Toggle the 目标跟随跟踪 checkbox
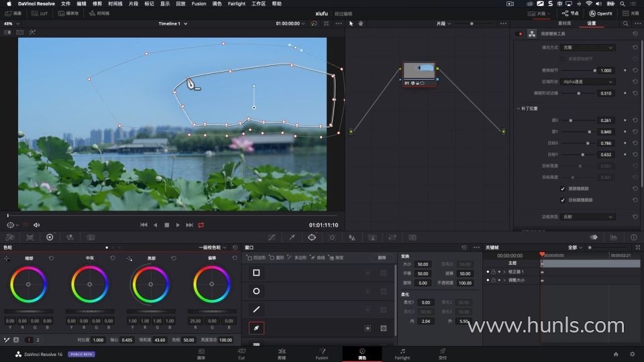The width and height of the screenshot is (644, 362). pyautogui.click(x=563, y=200)
